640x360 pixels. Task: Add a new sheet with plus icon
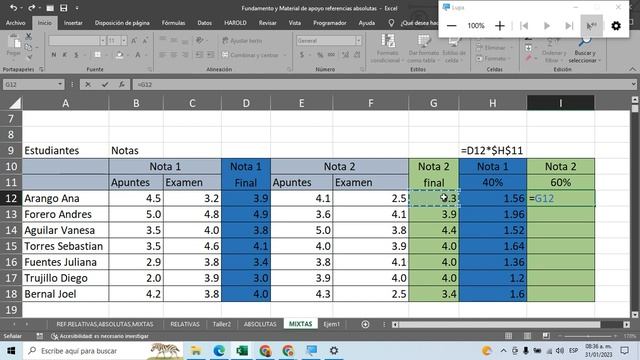pyautogui.click(x=365, y=324)
